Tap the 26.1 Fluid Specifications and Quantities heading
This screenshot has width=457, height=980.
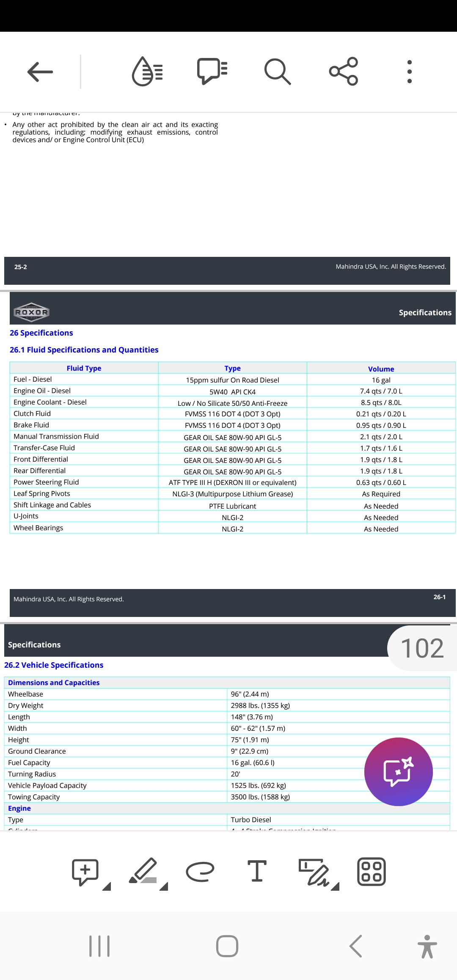pyautogui.click(x=84, y=350)
